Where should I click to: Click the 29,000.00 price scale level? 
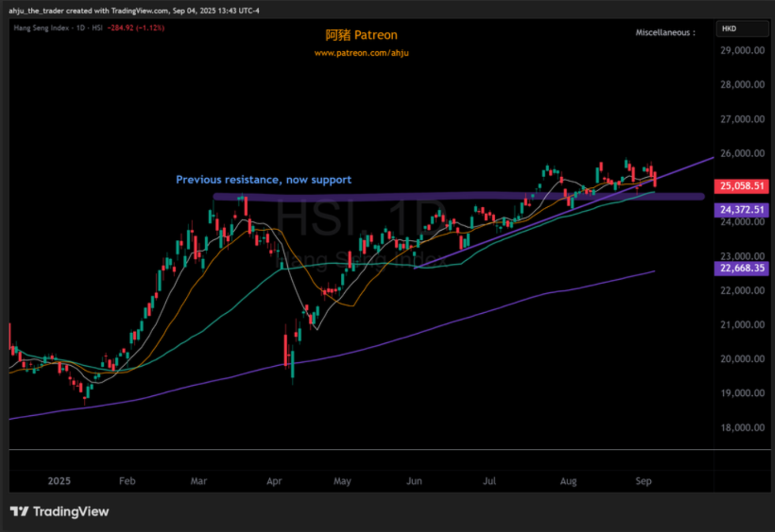pos(742,51)
